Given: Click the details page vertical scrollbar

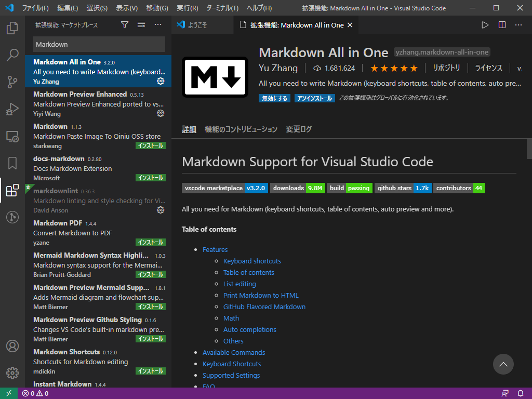Looking at the screenshot, I should tap(529, 149).
